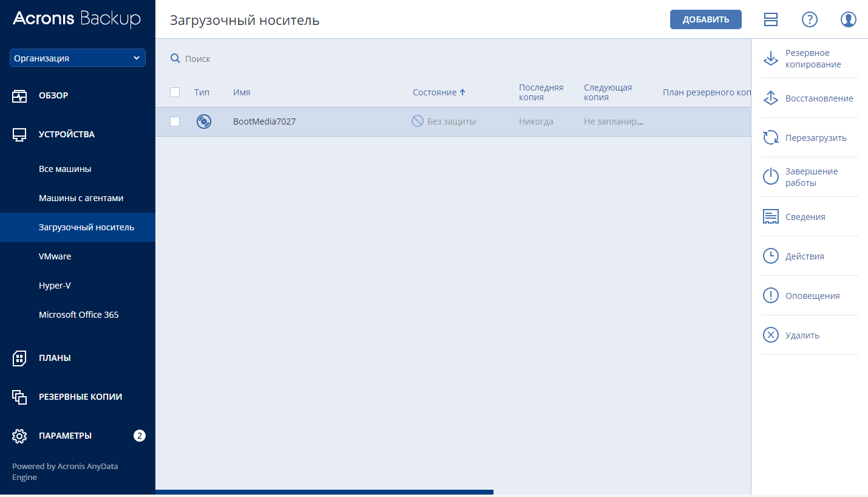The image size is (868, 497).
Task: Switch table layout view icon in header
Action: (770, 19)
